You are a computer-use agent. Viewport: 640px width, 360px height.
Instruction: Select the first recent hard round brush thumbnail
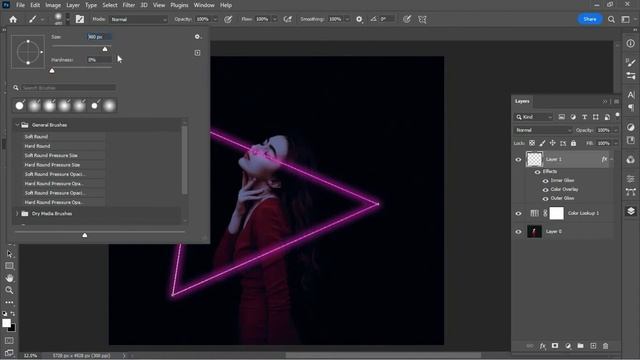pyautogui.click(x=19, y=106)
